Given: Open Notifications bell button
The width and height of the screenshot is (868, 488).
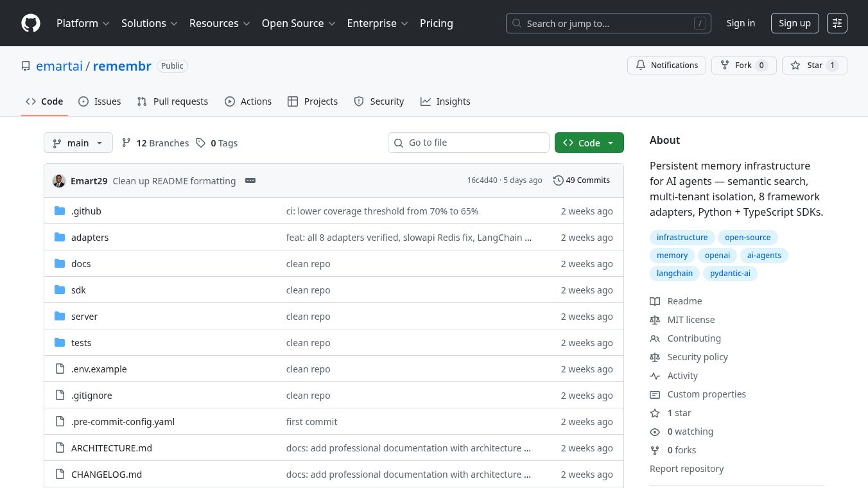Looking at the screenshot, I should [666, 65].
